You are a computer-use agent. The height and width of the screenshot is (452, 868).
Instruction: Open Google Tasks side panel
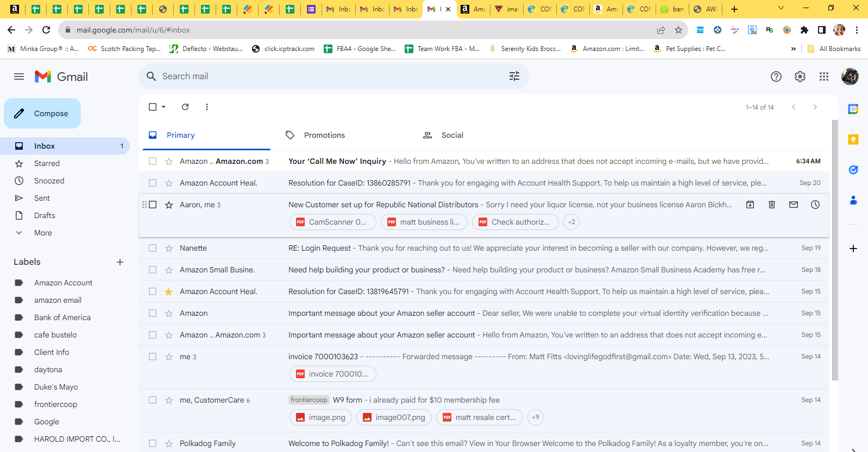(853, 170)
